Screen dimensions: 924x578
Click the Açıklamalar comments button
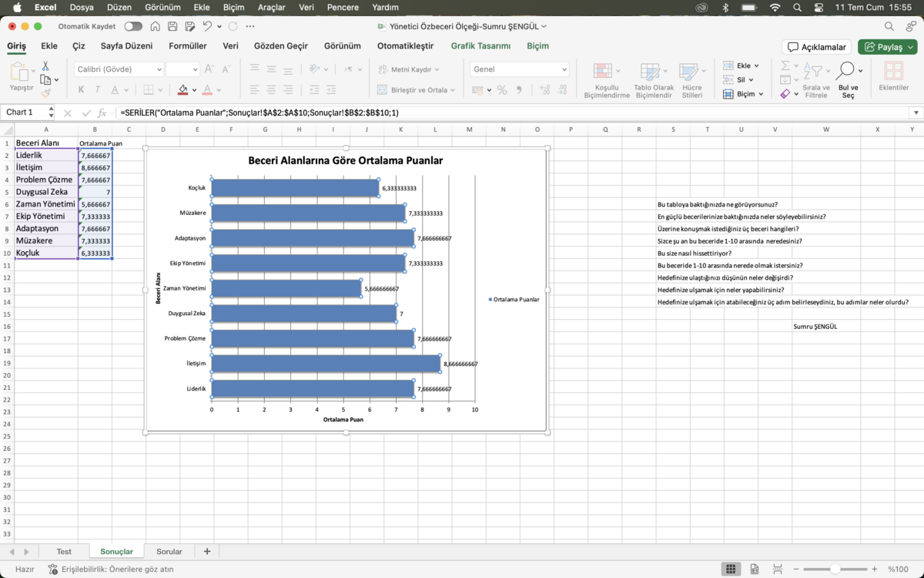(816, 47)
